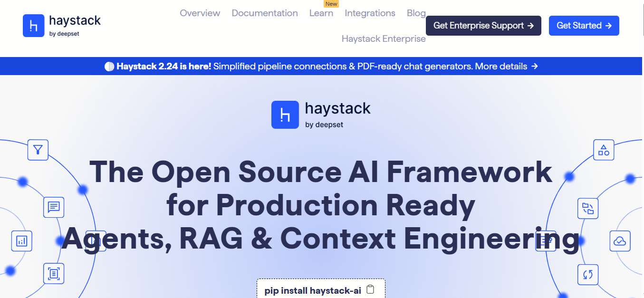
Task: Go to the Documentation section
Action: click(265, 13)
